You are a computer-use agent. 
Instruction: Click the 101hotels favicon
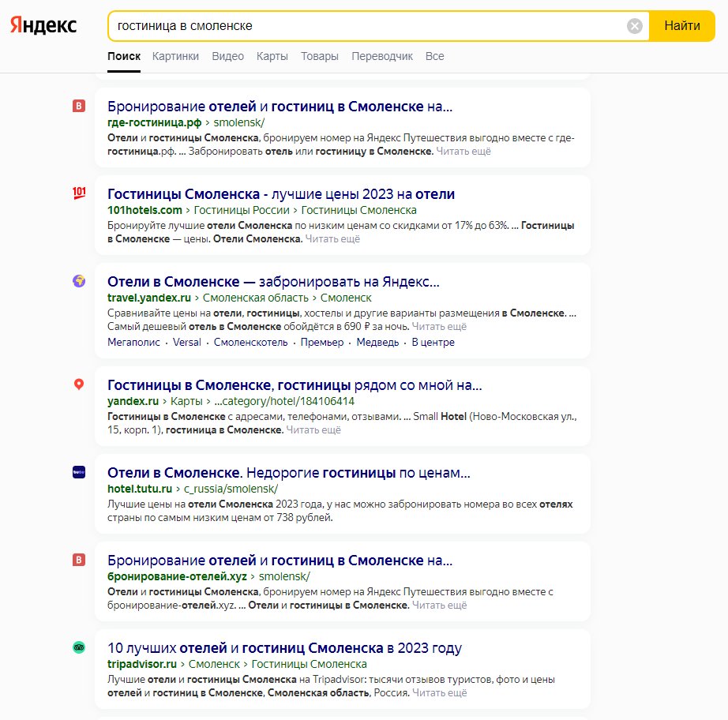(79, 193)
